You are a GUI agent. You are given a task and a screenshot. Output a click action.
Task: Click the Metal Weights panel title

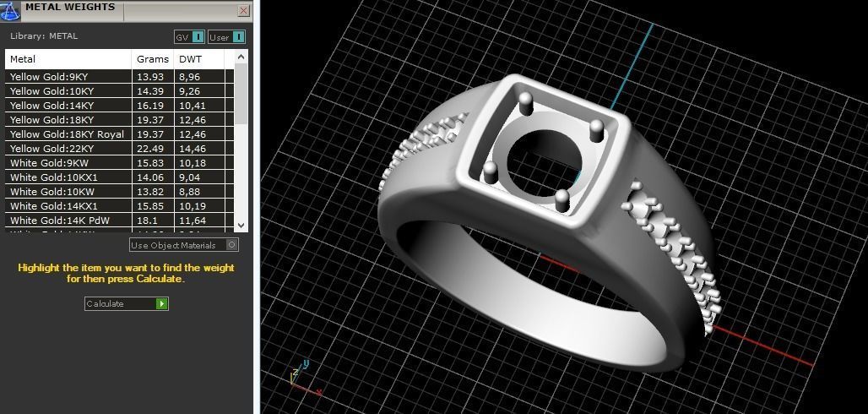pos(70,8)
